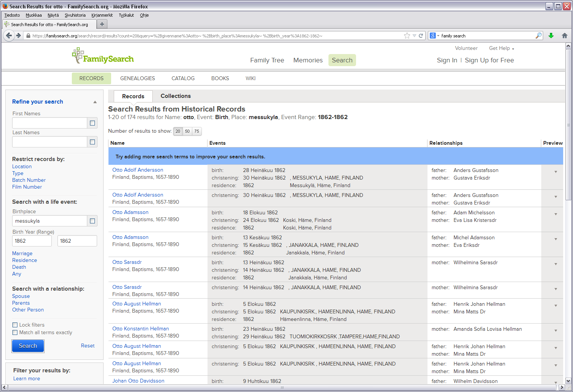Click the birth year range end field
The image size is (573, 392).
pos(77,241)
